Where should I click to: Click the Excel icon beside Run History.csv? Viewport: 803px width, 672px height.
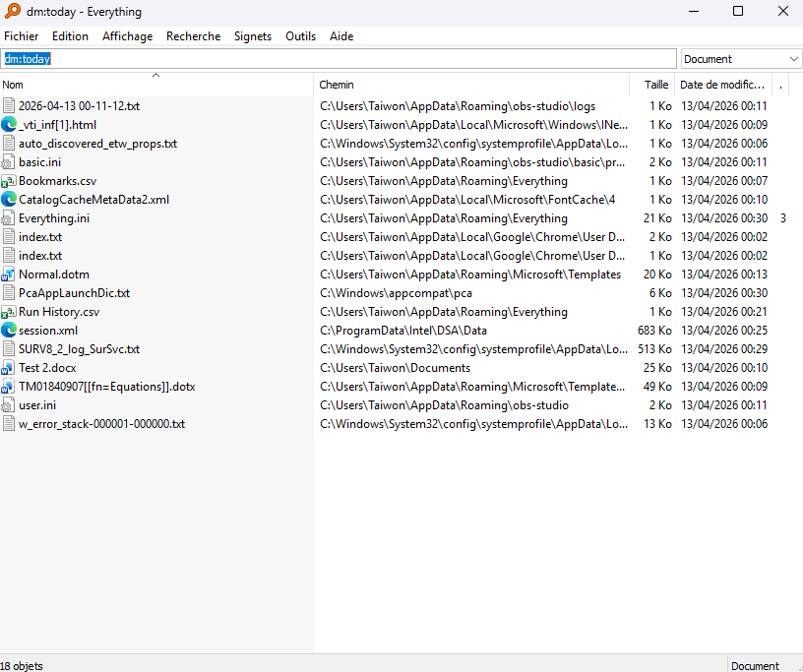pos(10,312)
